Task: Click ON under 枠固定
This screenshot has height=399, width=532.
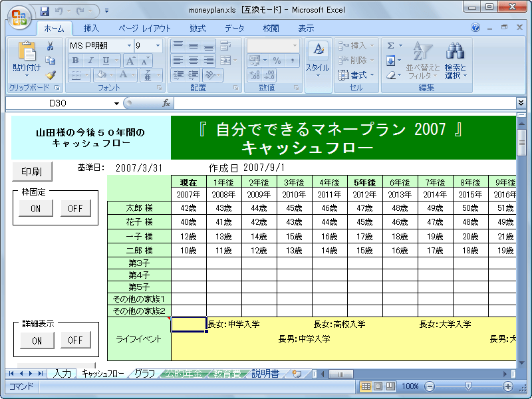Action: pyautogui.click(x=36, y=208)
